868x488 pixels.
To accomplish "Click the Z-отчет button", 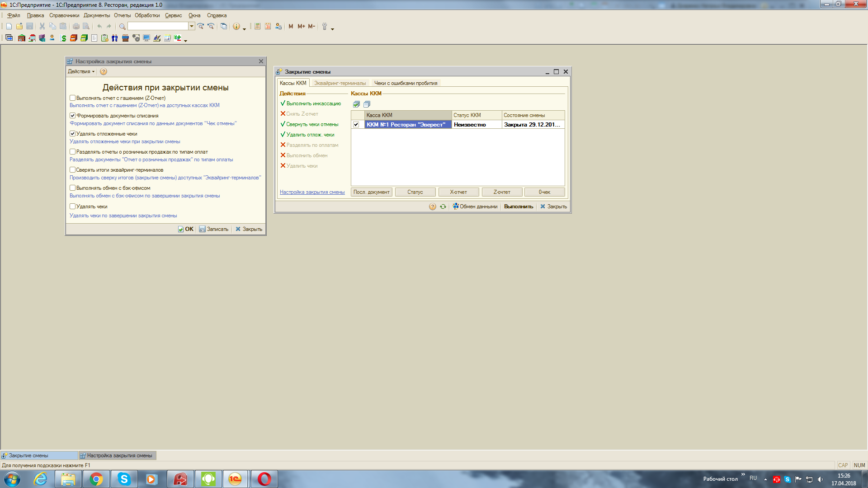I will click(x=502, y=192).
